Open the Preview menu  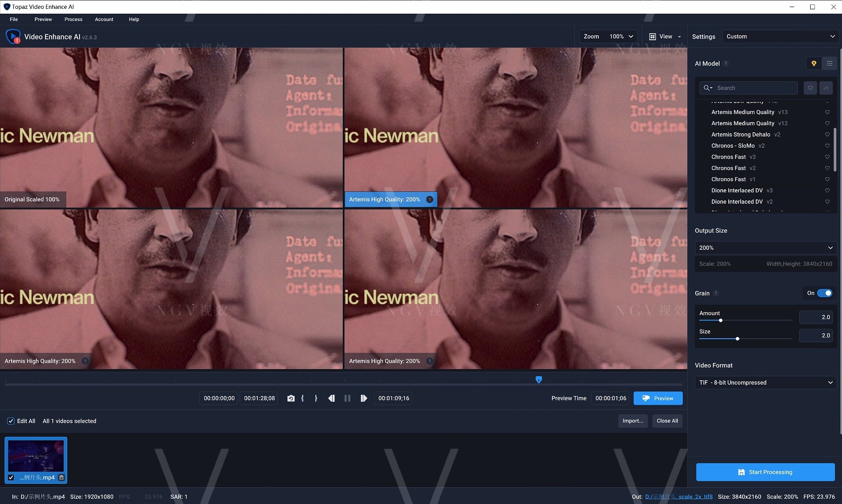click(x=43, y=19)
